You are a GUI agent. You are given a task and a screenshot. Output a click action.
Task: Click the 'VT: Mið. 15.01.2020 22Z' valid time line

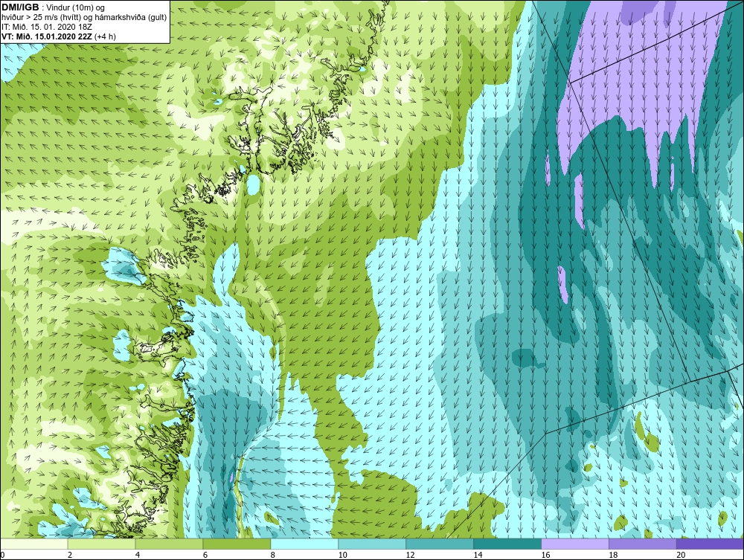(x=58, y=36)
